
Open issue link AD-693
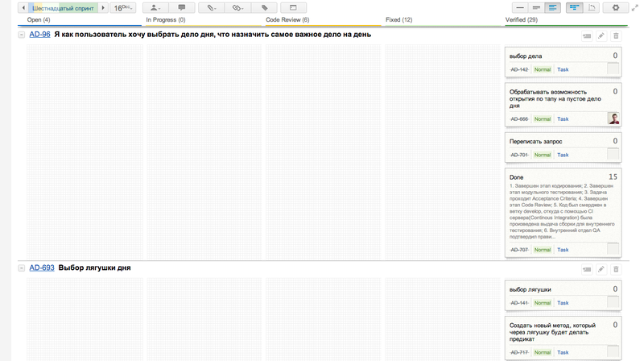42,268
